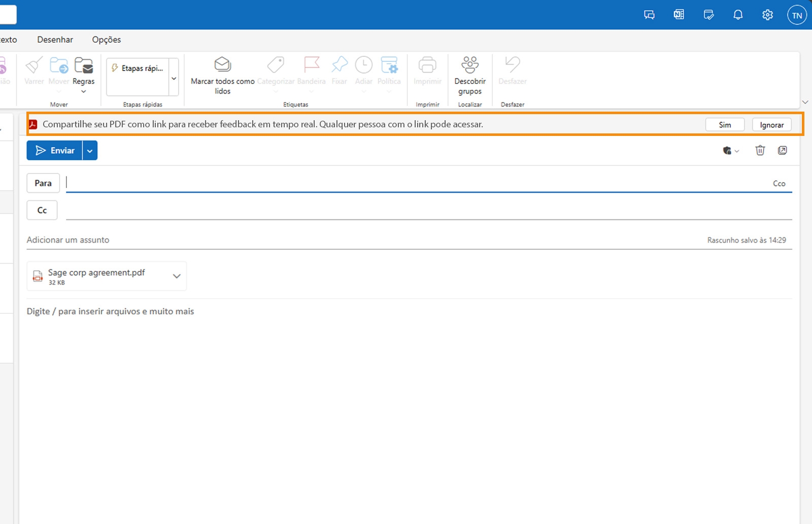Open OneNote from the top bar

point(679,15)
